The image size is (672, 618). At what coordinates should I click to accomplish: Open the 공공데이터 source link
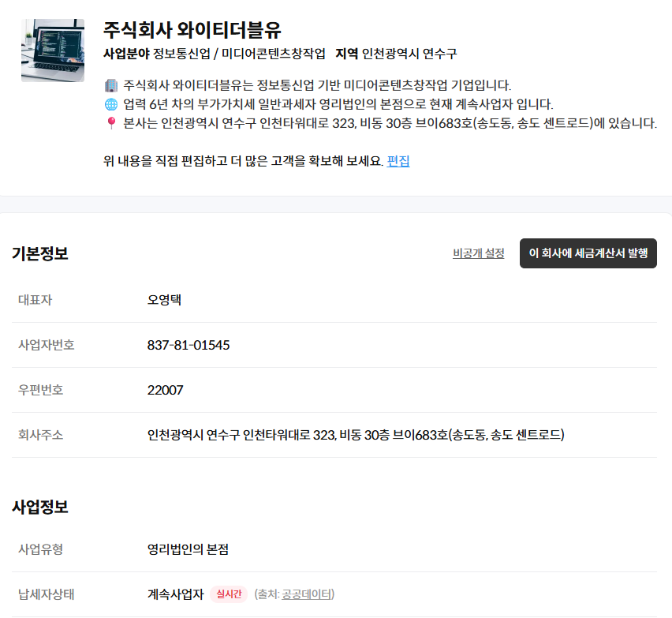(x=307, y=594)
